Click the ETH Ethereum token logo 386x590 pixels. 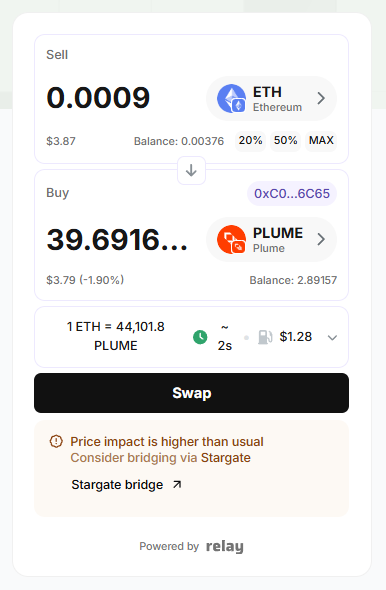click(231, 99)
